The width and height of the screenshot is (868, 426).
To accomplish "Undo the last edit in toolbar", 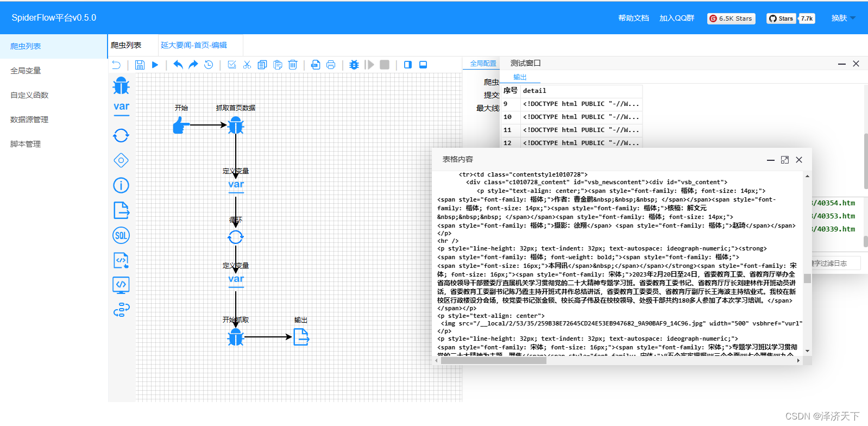I will tap(178, 65).
